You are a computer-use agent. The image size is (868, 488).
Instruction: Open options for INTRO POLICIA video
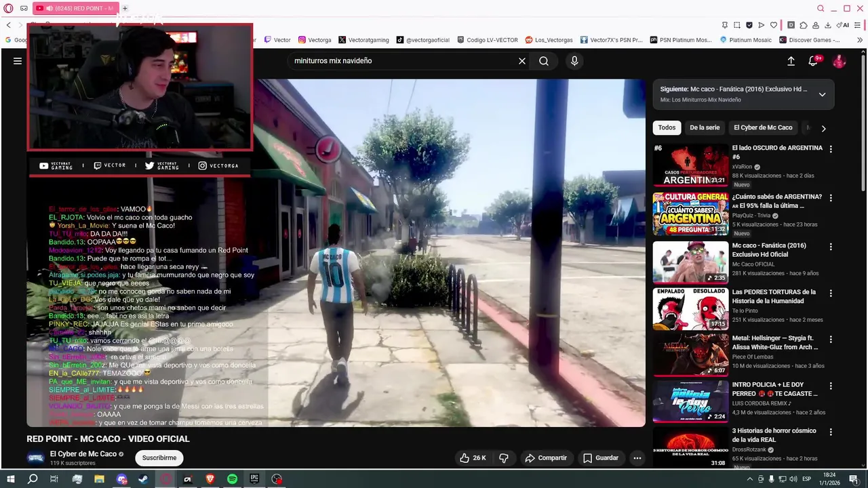(x=831, y=386)
